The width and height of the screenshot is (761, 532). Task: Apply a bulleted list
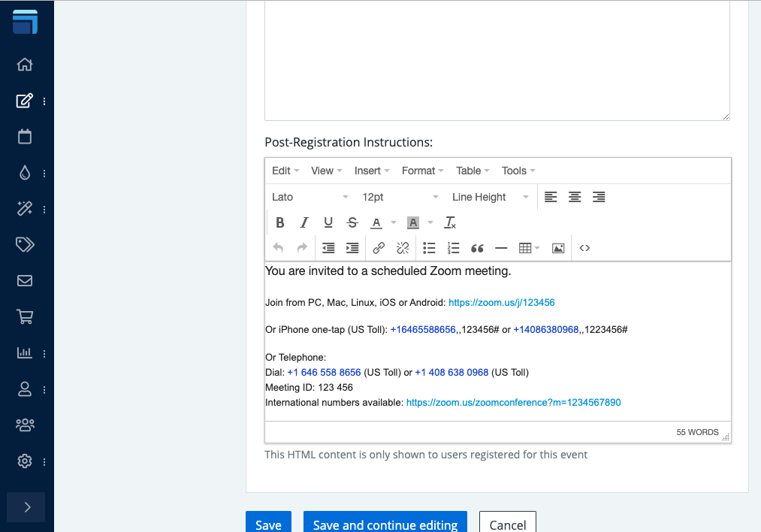429,247
